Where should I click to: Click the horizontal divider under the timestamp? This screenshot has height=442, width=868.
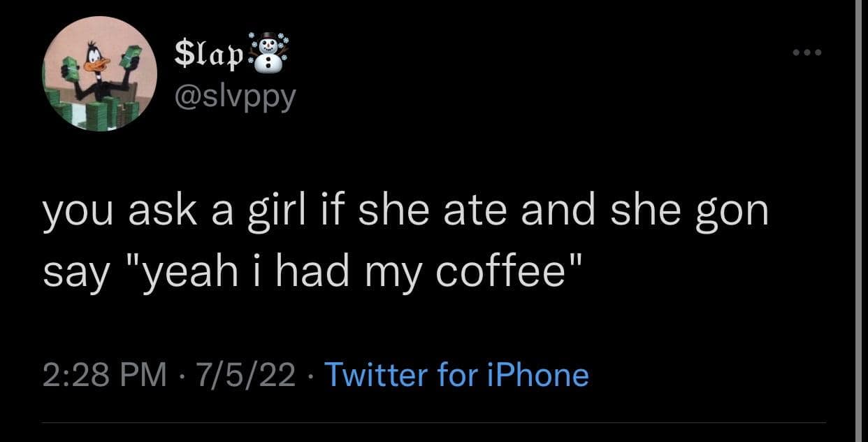click(x=433, y=422)
